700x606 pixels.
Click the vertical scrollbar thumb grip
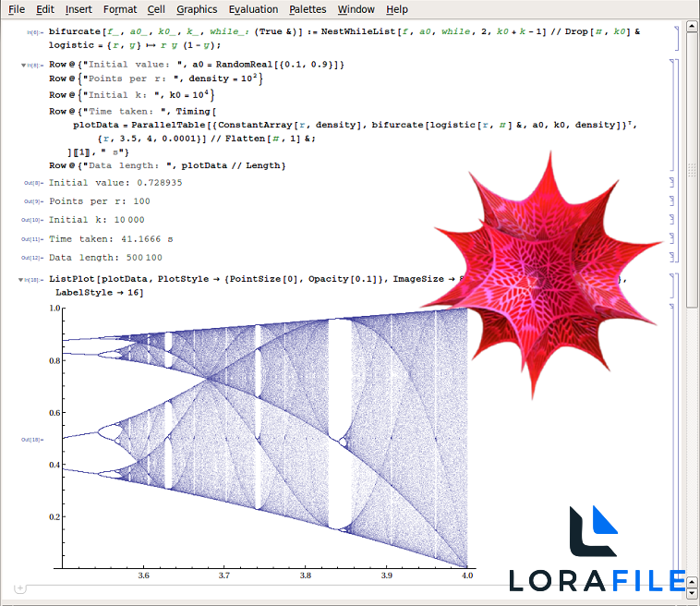click(x=692, y=170)
